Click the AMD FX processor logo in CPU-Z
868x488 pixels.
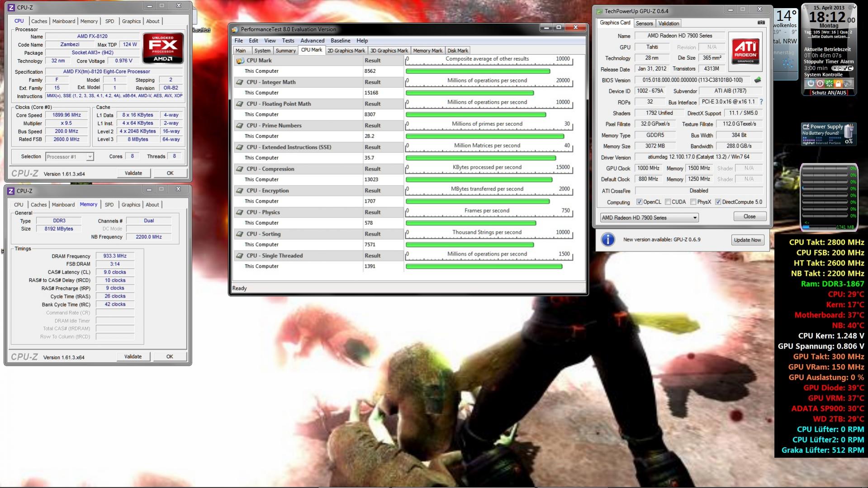(163, 48)
